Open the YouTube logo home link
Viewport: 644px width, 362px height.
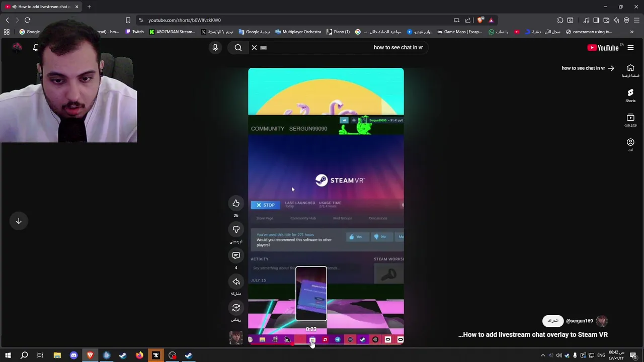pos(603,48)
